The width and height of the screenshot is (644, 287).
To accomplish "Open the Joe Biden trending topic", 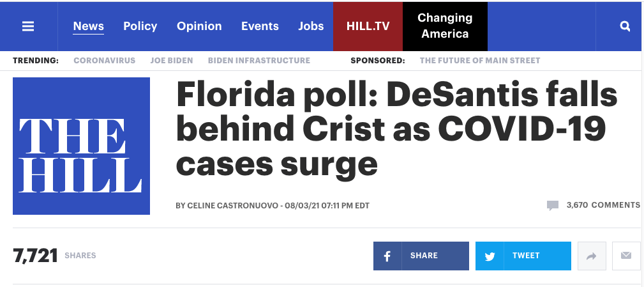I will [x=172, y=61].
